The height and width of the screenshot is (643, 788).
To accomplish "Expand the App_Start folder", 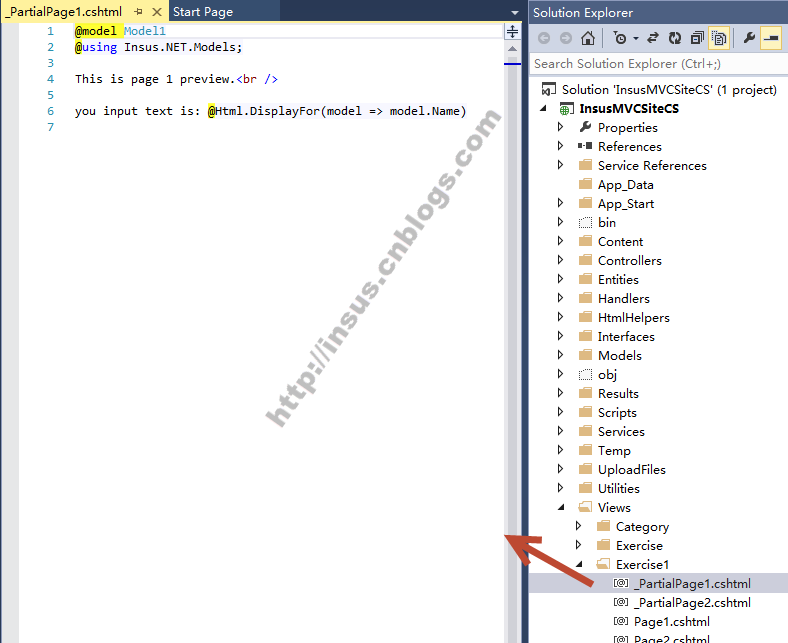I will coord(561,204).
